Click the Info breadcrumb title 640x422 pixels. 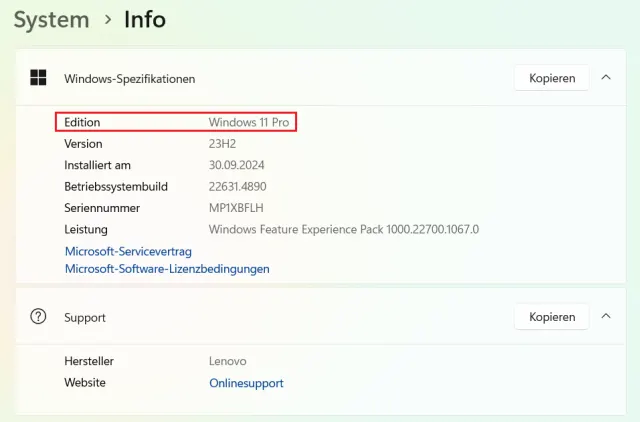pos(145,19)
